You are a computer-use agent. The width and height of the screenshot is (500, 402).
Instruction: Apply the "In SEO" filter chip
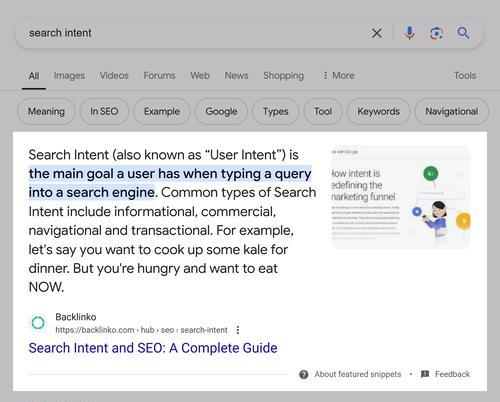(104, 111)
